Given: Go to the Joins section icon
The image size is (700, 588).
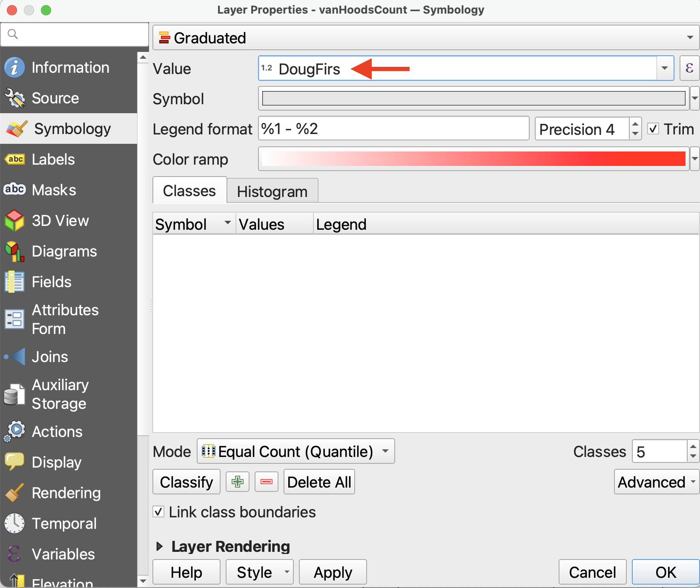Looking at the screenshot, I should coord(14,357).
